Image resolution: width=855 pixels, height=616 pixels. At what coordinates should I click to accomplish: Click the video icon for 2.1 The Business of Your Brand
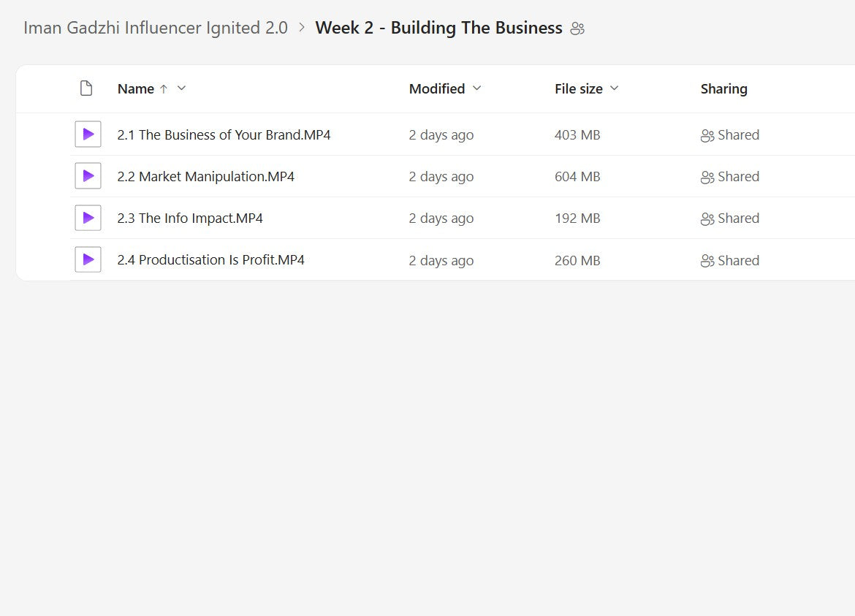(x=88, y=134)
